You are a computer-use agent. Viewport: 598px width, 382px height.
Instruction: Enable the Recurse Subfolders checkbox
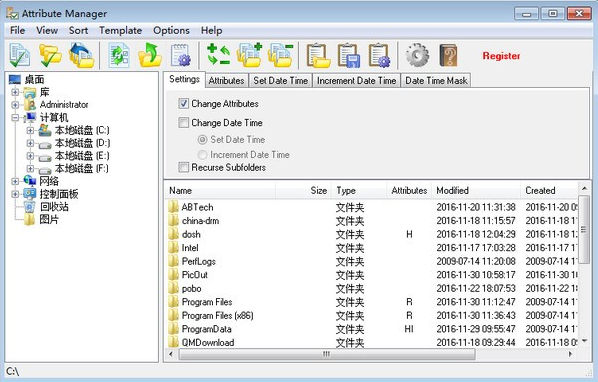coord(183,167)
